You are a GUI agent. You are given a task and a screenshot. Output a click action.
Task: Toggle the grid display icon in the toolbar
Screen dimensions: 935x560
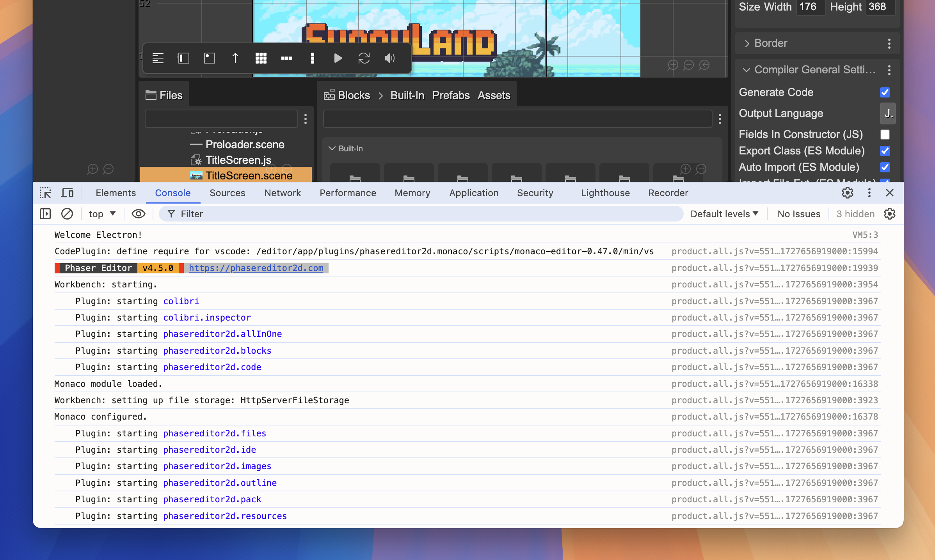261,58
